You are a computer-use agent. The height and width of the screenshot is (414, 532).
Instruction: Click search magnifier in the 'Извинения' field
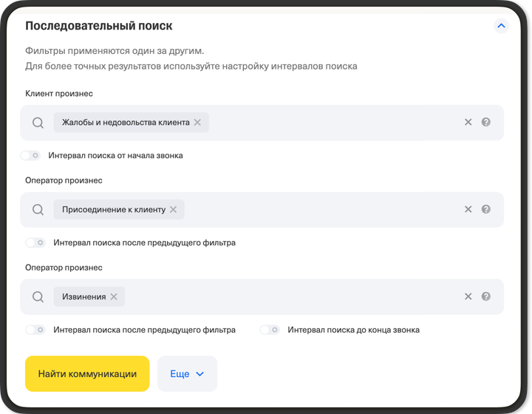(38, 296)
